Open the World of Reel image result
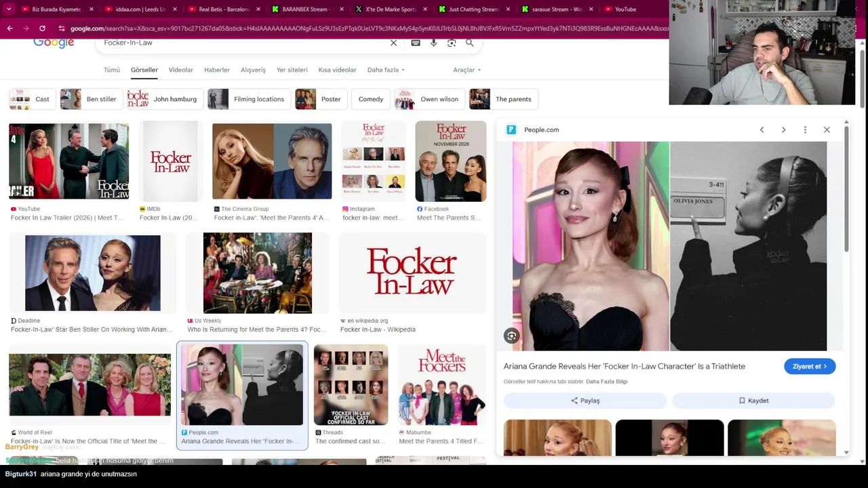 click(x=90, y=384)
